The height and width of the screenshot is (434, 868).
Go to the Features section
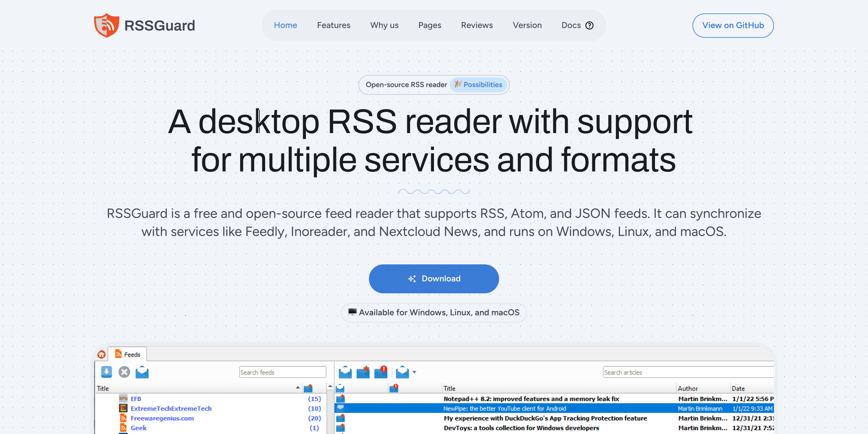(x=333, y=25)
